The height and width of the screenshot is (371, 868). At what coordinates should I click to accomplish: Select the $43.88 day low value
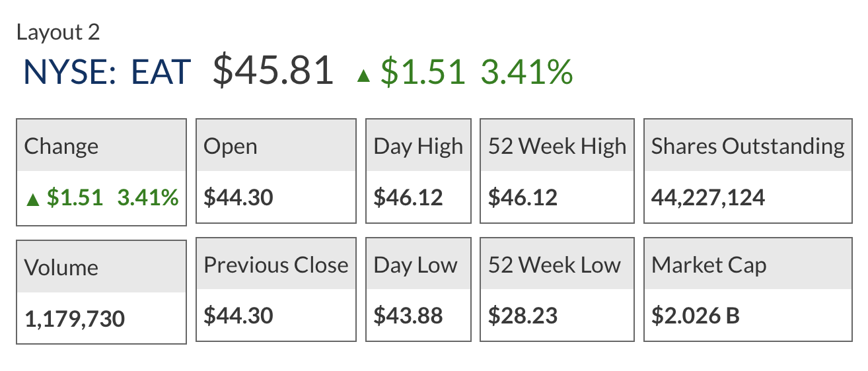[x=408, y=316]
